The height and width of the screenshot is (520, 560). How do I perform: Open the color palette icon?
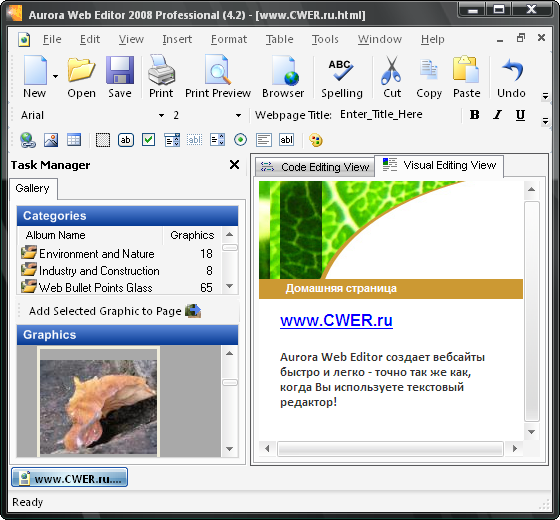pyautogui.click(x=316, y=140)
